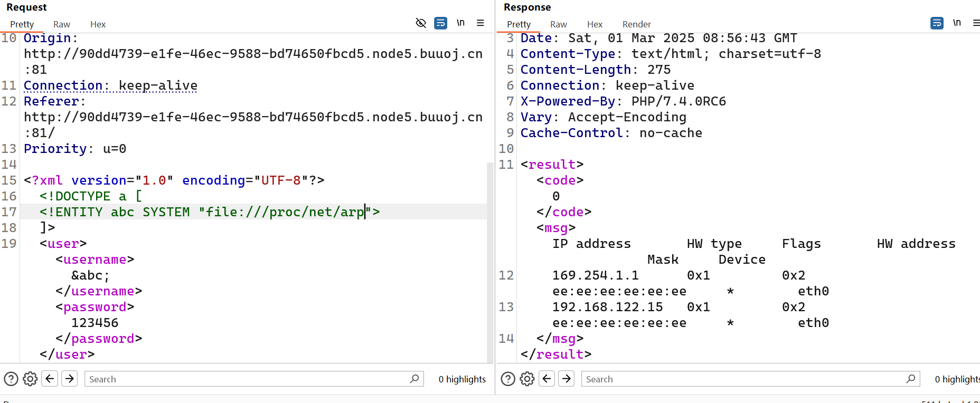Click the Priority: u=0 header

[75, 149]
